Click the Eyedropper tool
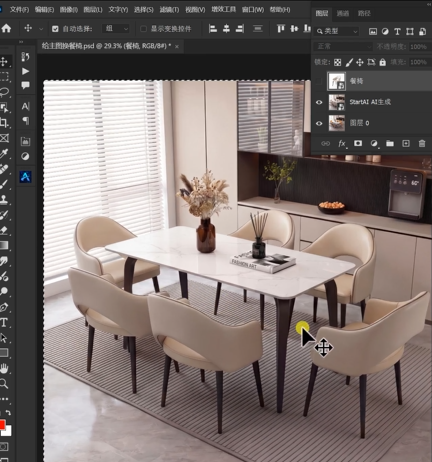This screenshot has height=462, width=432. click(4, 153)
